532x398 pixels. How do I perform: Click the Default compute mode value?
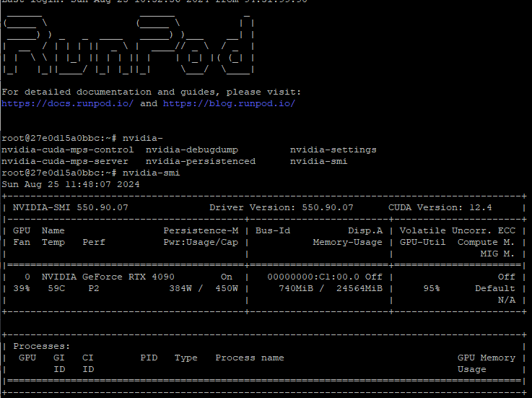click(x=494, y=288)
